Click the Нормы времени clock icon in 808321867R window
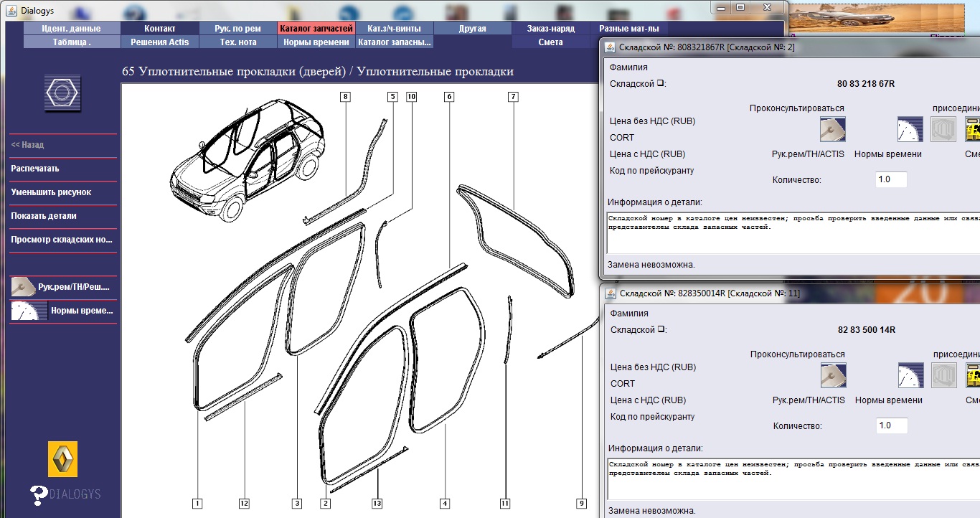 click(910, 129)
